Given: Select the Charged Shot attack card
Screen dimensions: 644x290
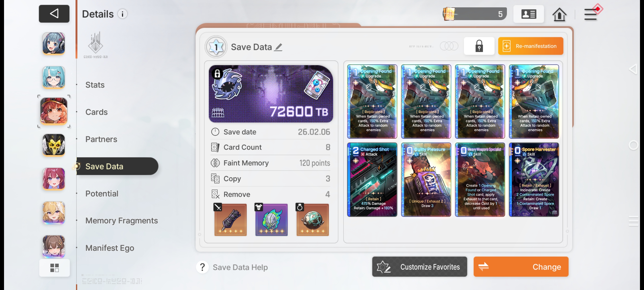Looking at the screenshot, I should tap(372, 179).
